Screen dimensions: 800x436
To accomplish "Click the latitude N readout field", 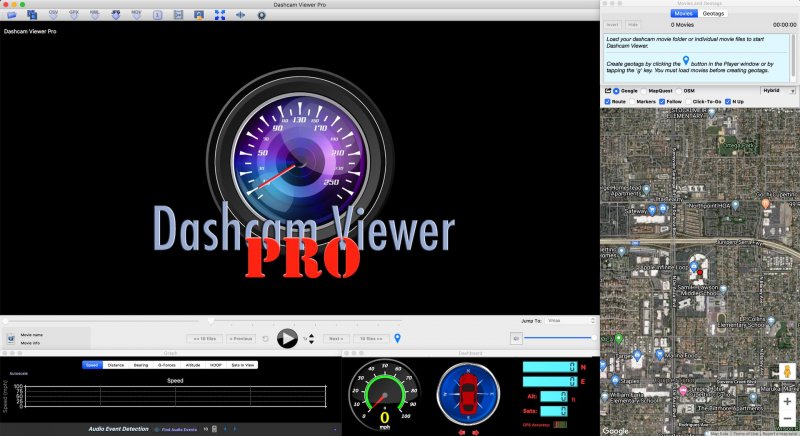I will (x=549, y=367).
